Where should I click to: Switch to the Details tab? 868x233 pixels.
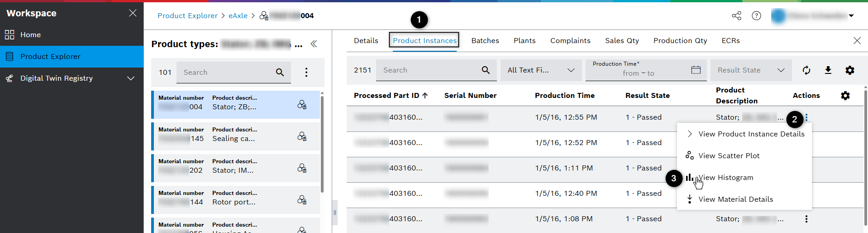coord(366,41)
